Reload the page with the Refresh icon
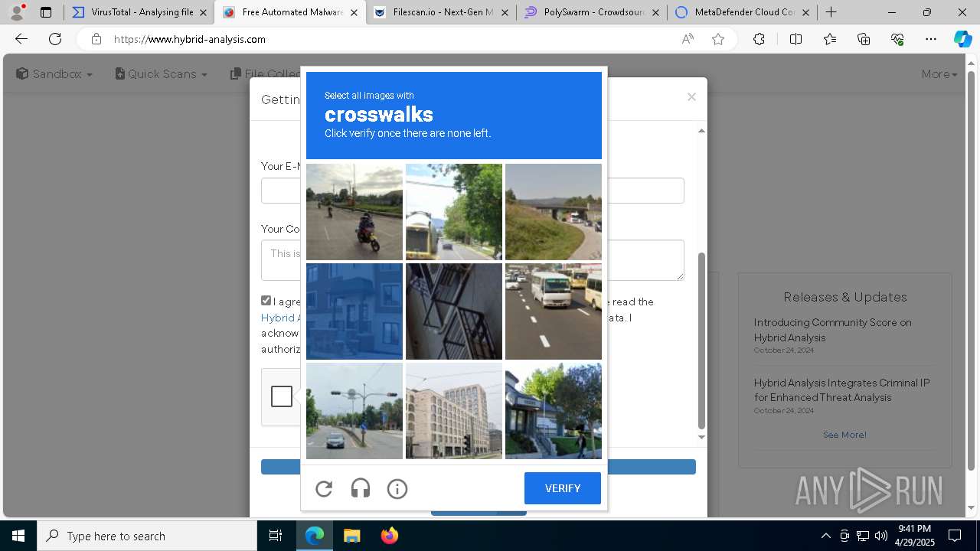Image resolution: width=980 pixels, height=551 pixels. coord(55,39)
